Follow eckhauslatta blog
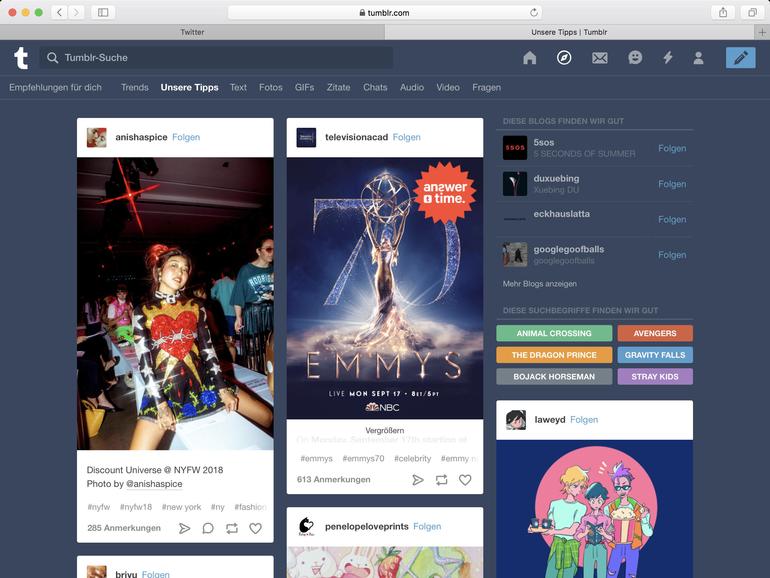 [x=672, y=220]
